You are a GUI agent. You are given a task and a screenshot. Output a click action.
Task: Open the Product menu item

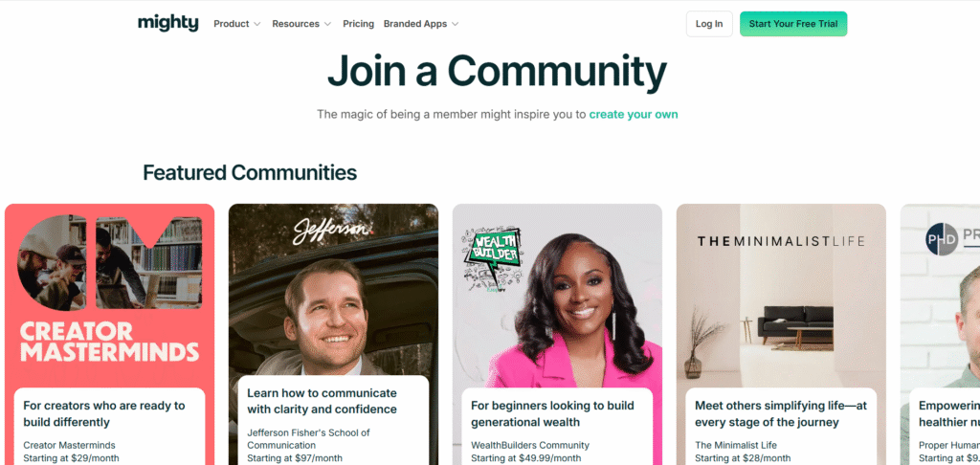pos(232,24)
